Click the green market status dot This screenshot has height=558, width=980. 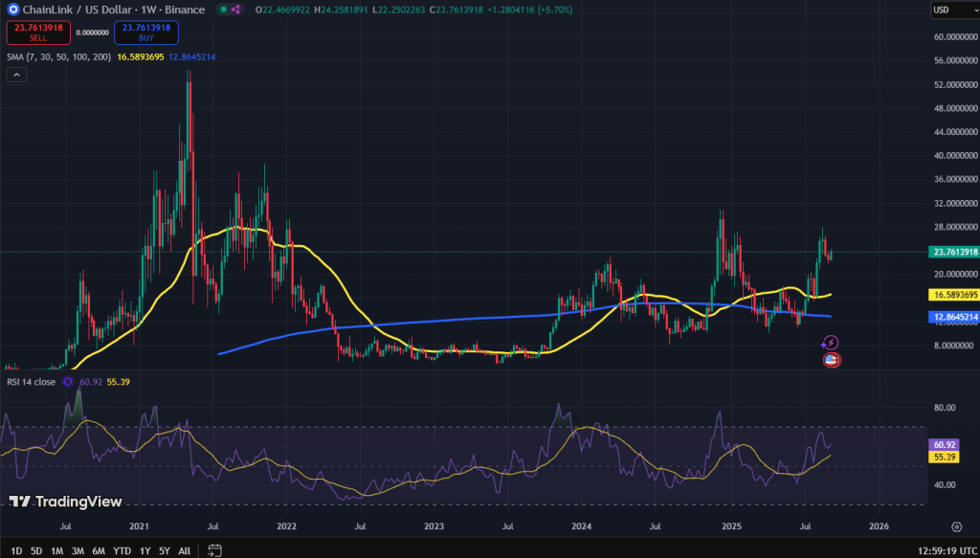tap(222, 10)
